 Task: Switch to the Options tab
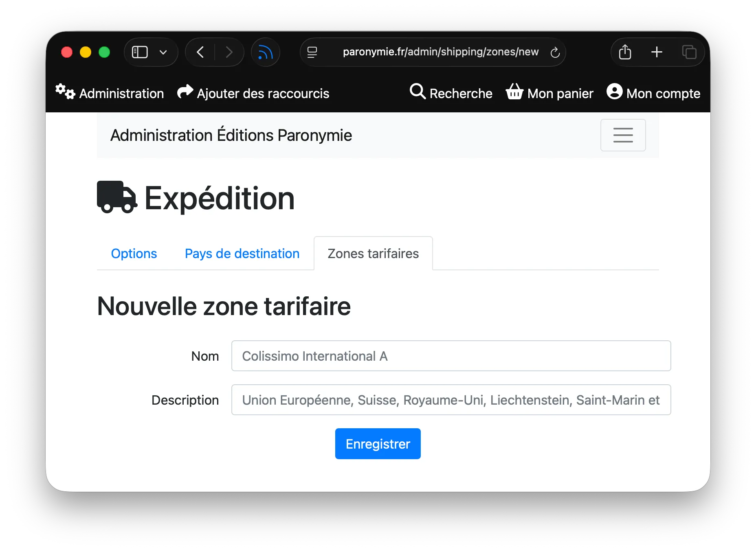pyautogui.click(x=134, y=253)
